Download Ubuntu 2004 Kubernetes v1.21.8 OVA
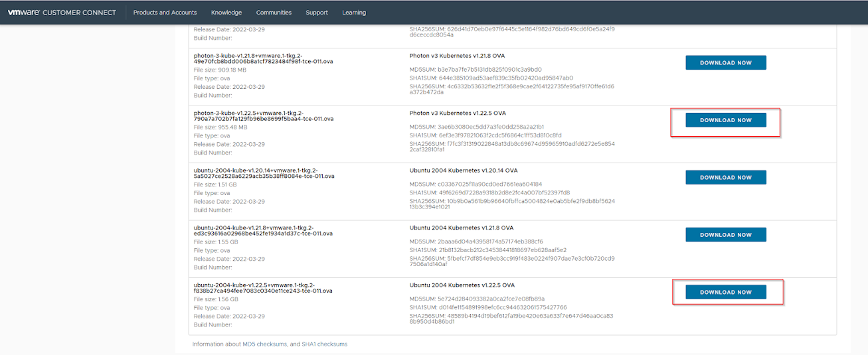Viewport: 868px width, 355px height. (x=726, y=235)
